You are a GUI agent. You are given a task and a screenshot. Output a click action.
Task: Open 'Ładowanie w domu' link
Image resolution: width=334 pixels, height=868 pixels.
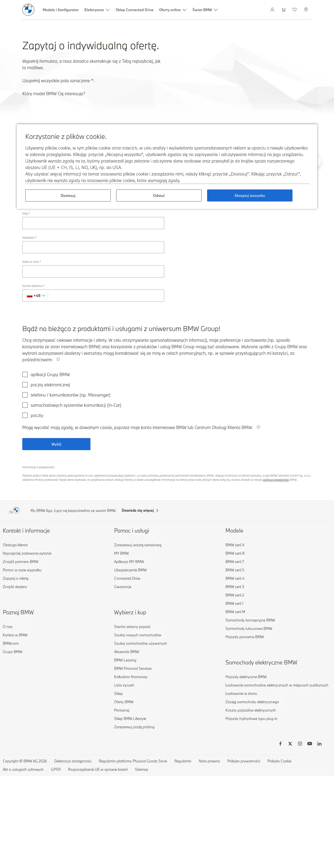tap(241, 693)
